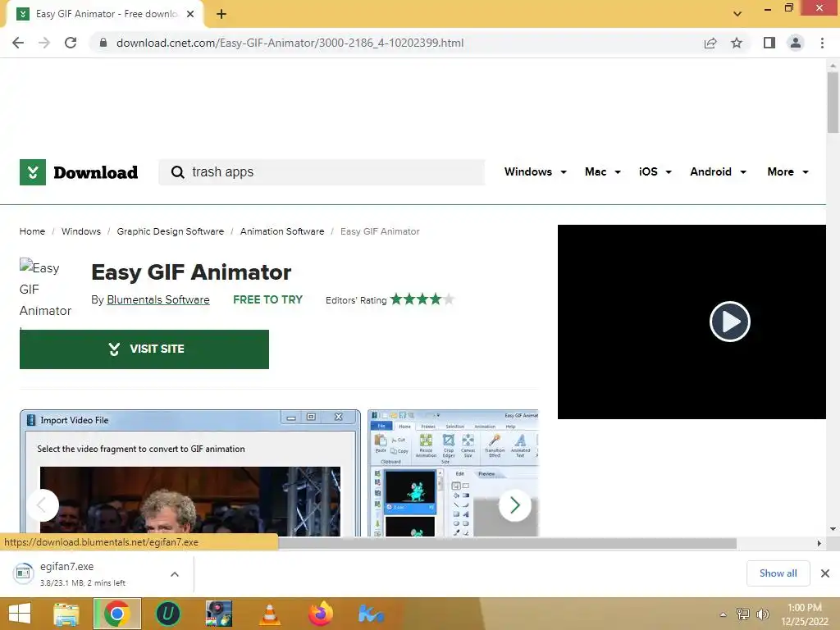Screen dimensions: 840x630
Task: Open the blue K app in taskbar
Action: [372, 614]
